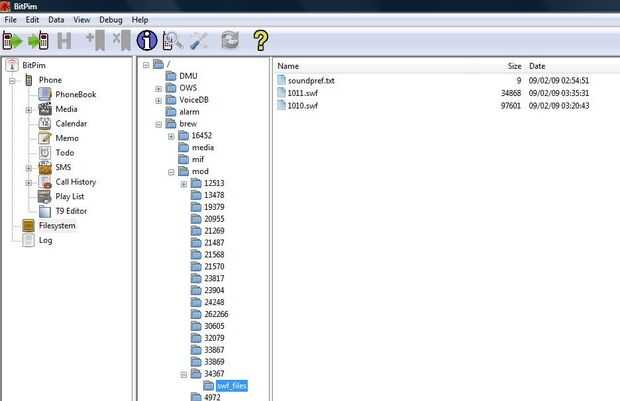Click the Find Phone magnifier icon

pyautogui.click(x=173, y=40)
